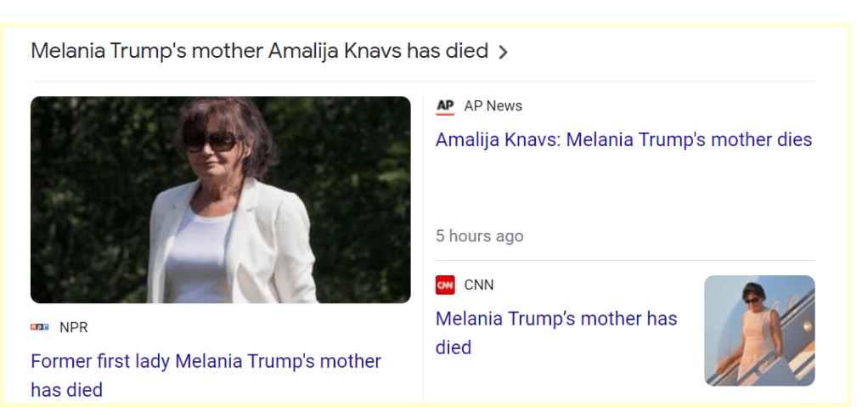The width and height of the screenshot is (868, 407).
Task: Open the small CNN story thumbnail
Action: coord(759,331)
